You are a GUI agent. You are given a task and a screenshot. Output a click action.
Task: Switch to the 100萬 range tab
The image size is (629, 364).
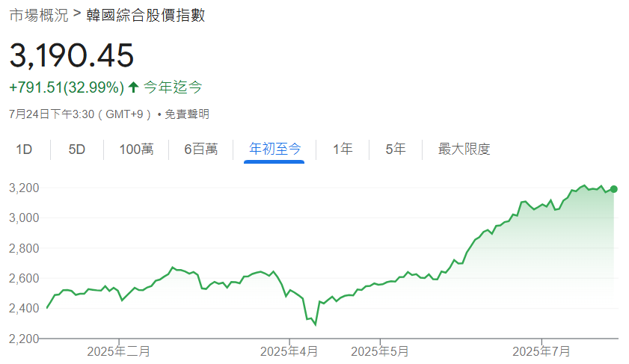[136, 149]
